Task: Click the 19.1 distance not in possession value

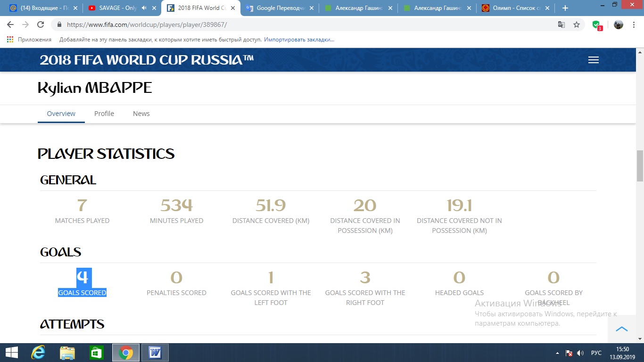Action: 459,206
